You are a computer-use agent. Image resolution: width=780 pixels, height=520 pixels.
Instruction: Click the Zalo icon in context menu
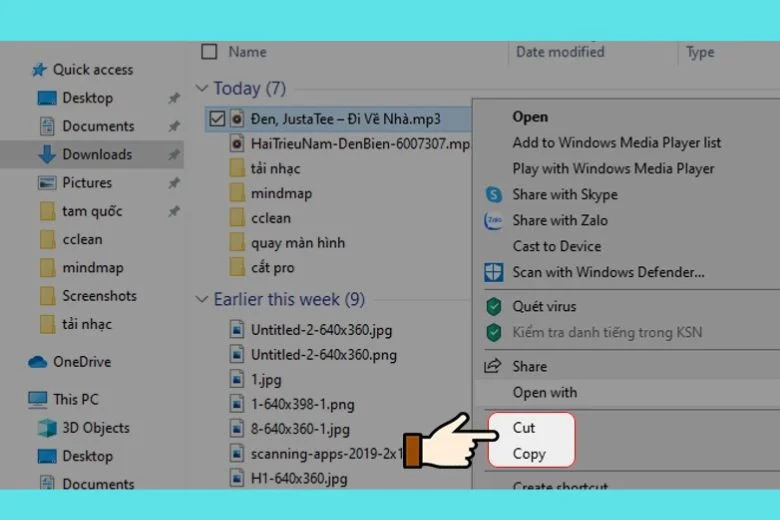493,220
